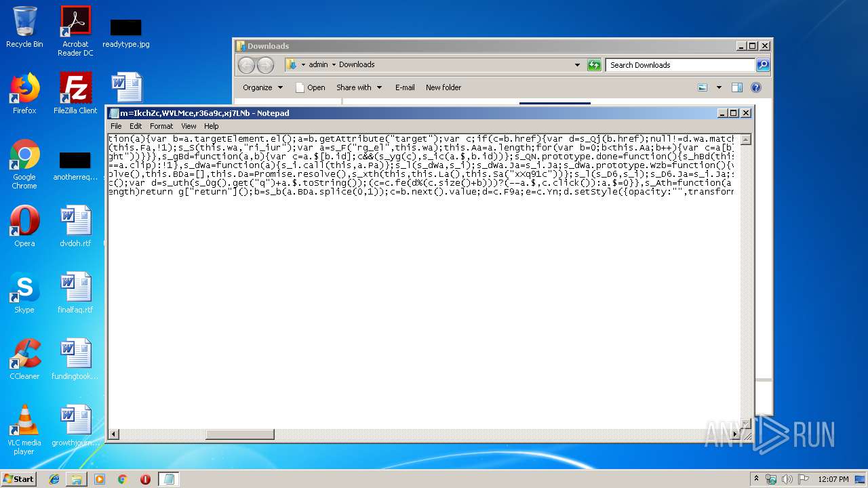Image resolution: width=868 pixels, height=488 pixels.
Task: Launch Acrobat Reader DC shortcut
Action: click(x=75, y=31)
